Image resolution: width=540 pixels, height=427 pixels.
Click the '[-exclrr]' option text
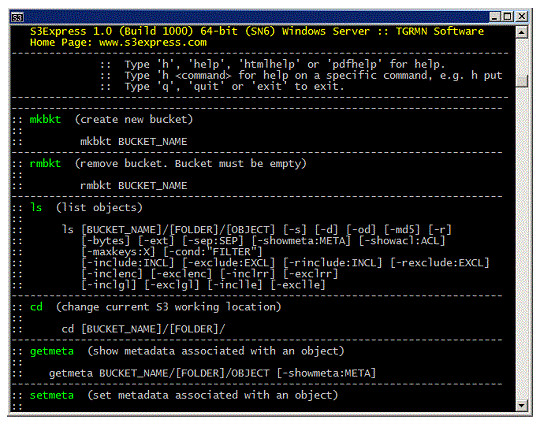pyautogui.click(x=311, y=274)
